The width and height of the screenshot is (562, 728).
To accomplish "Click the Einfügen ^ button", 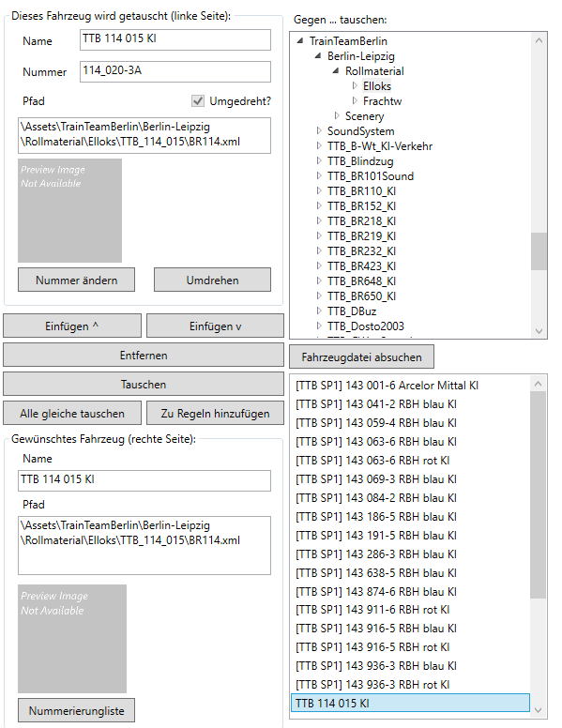I will click(x=72, y=326).
